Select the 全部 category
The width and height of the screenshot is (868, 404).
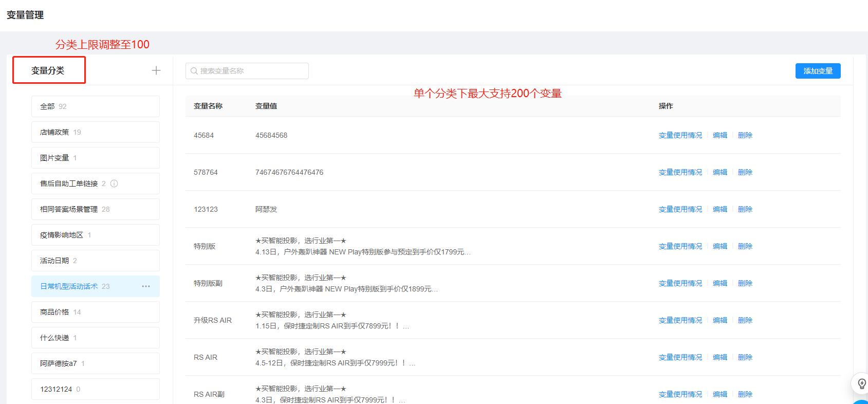pyautogui.click(x=96, y=106)
